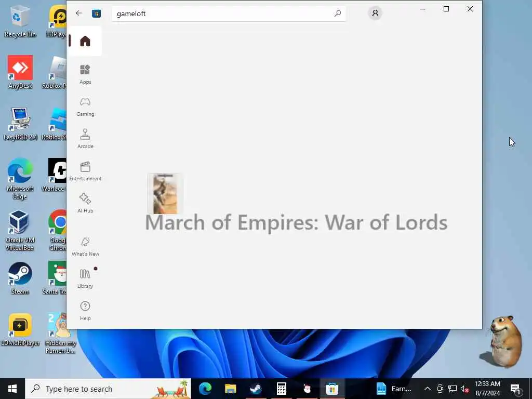Select Roblox Studio desktop shortcut
This screenshot has height=399, width=532.
(x=55, y=124)
